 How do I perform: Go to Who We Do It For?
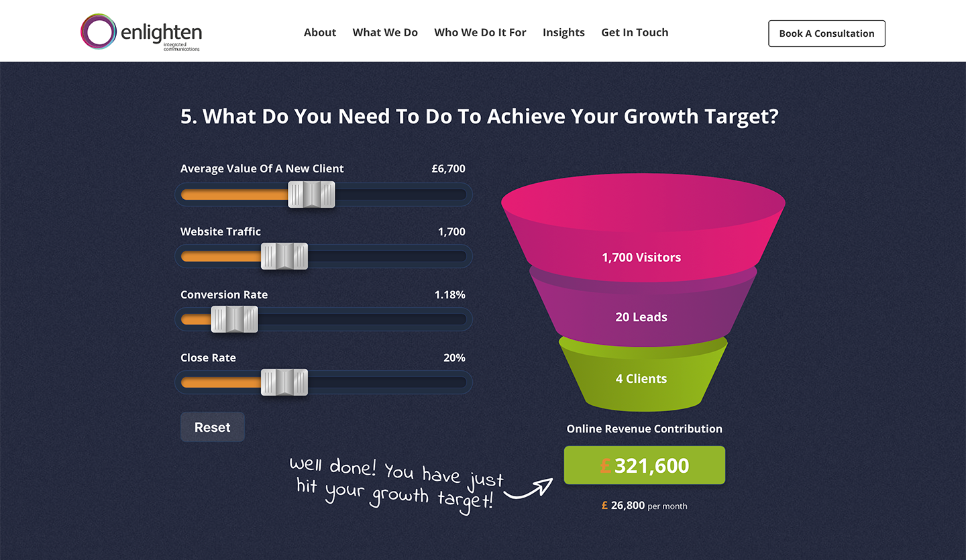[480, 32]
